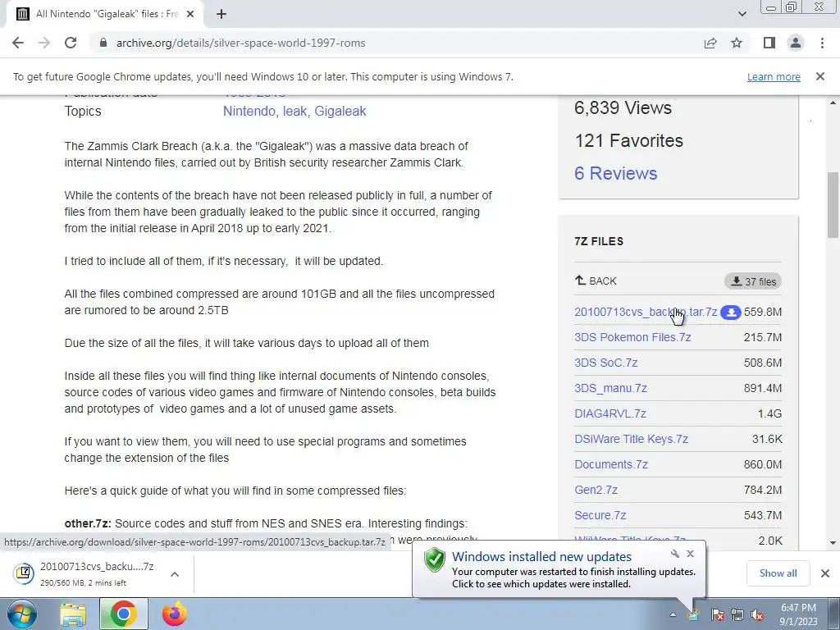The width and height of the screenshot is (840, 630).
Task: Show all downloads
Action: click(778, 573)
